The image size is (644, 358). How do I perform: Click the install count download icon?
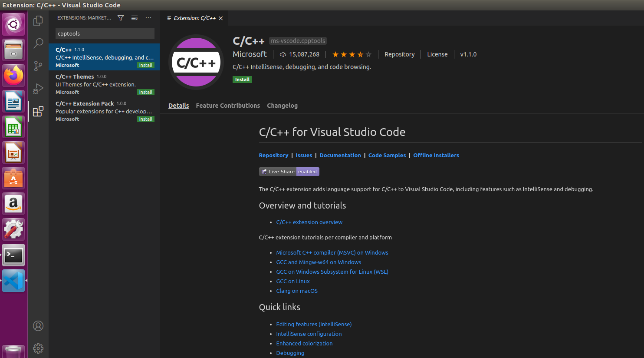click(x=283, y=54)
